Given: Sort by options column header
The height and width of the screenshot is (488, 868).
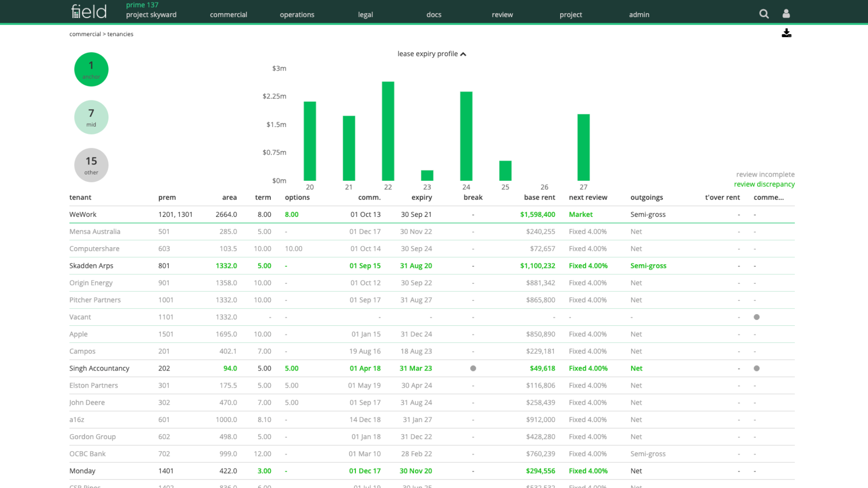Looking at the screenshot, I should point(297,197).
